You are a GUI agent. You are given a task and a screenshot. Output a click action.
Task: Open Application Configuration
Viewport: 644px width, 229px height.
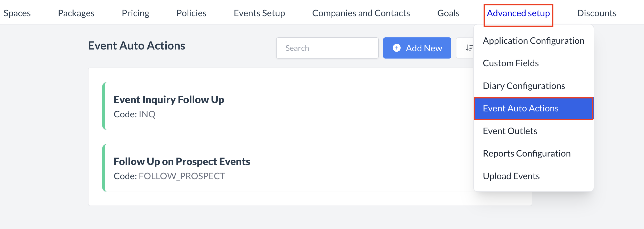534,40
